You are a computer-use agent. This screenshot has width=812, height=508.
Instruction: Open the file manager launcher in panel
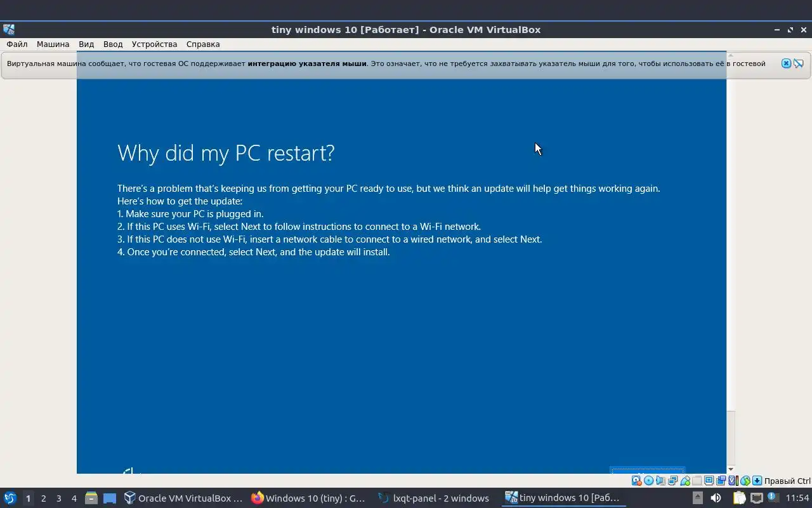tap(91, 498)
